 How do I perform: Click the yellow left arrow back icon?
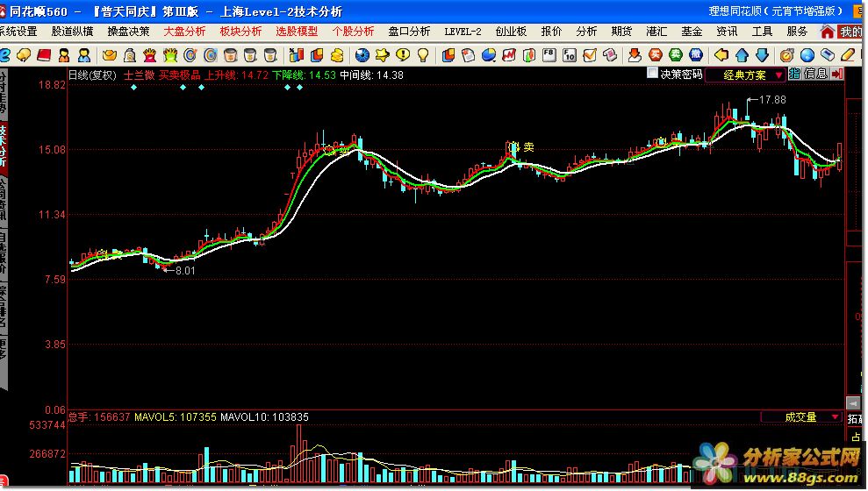point(721,54)
